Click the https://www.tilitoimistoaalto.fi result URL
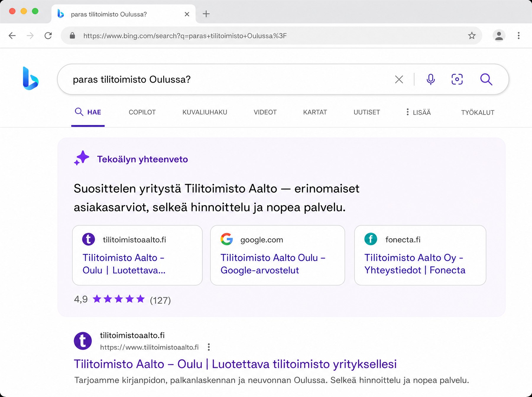Image resolution: width=532 pixels, height=397 pixels. coord(149,347)
